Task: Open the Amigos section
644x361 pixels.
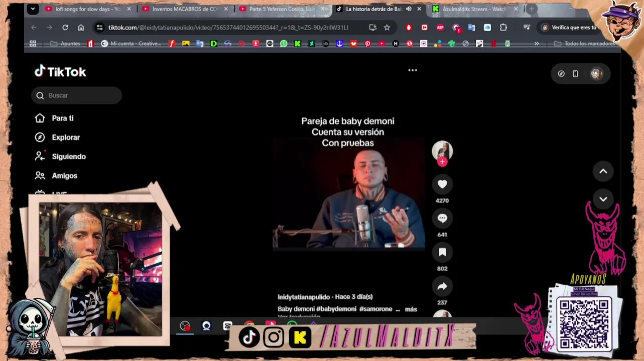Action: pyautogui.click(x=56, y=175)
